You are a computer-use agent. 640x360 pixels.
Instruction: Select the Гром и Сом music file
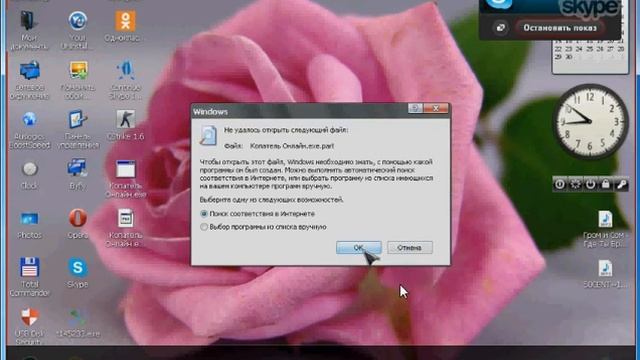pyautogui.click(x=605, y=229)
